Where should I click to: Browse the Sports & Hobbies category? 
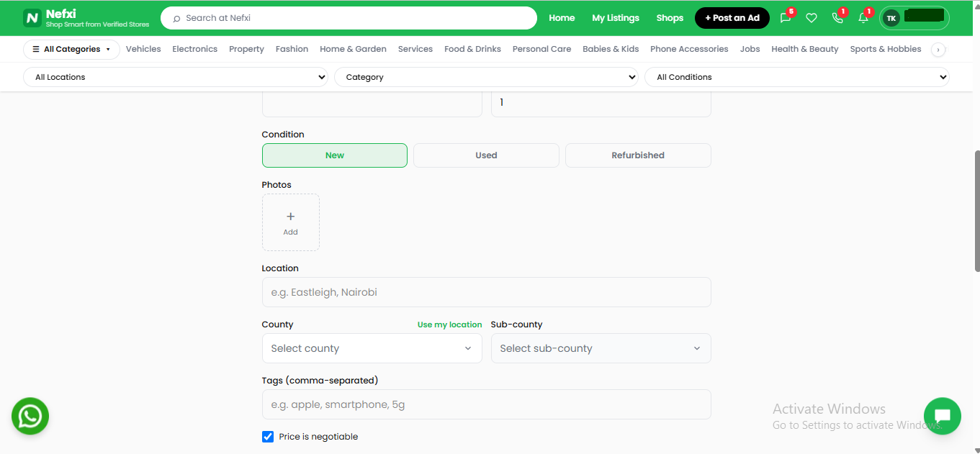[x=886, y=49]
